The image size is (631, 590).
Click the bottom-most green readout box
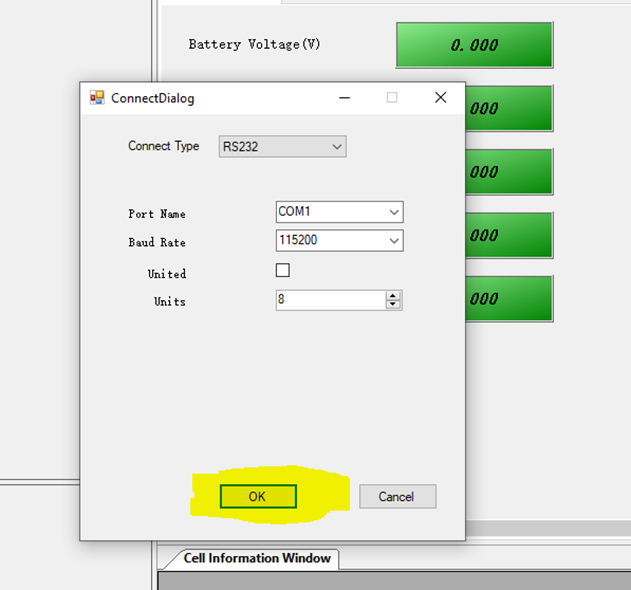coord(508,298)
